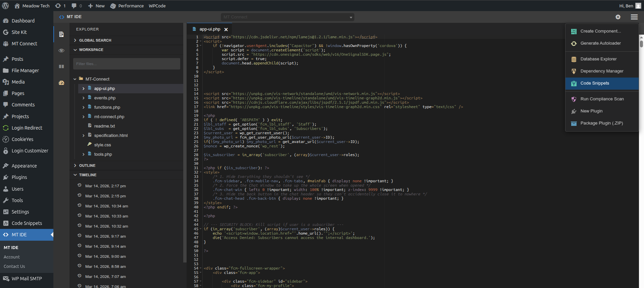Close the app-ui.php editor tab

[x=226, y=29]
